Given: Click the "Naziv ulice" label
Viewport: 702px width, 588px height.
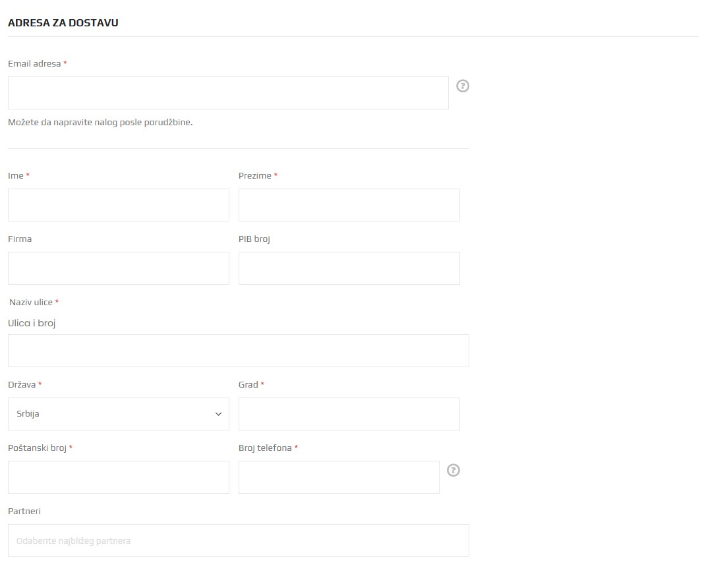Looking at the screenshot, I should tap(31, 303).
